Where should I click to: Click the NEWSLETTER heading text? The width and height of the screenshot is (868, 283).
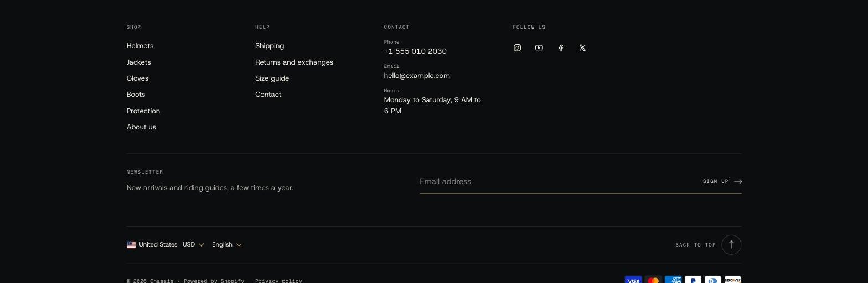(x=145, y=172)
